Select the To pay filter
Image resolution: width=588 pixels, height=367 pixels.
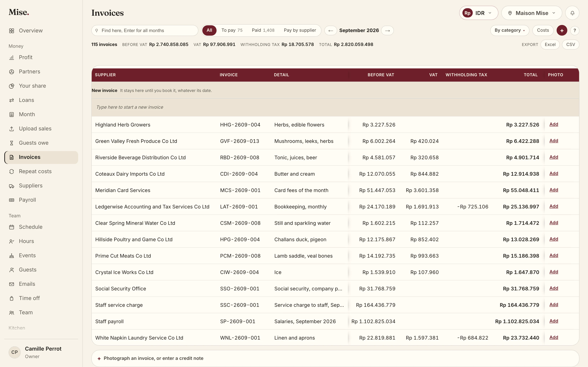pyautogui.click(x=232, y=30)
